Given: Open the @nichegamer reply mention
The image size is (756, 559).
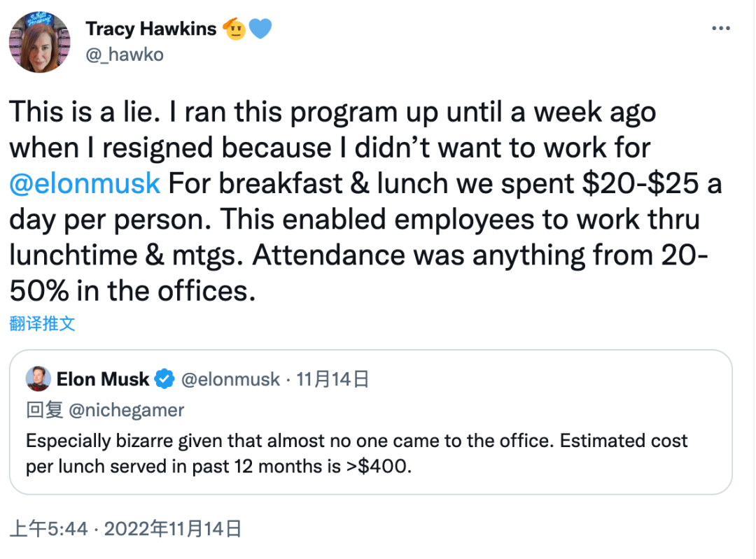Looking at the screenshot, I should pyautogui.click(x=126, y=410).
